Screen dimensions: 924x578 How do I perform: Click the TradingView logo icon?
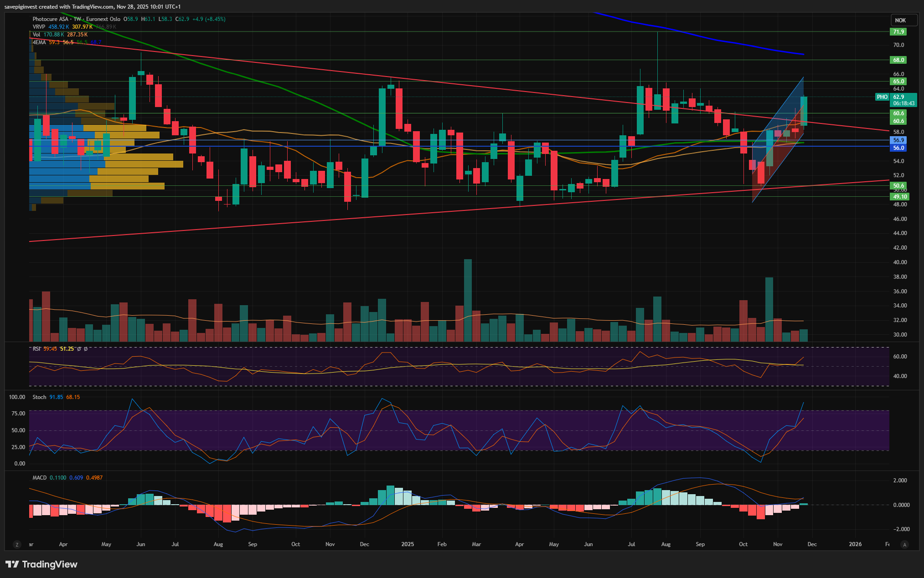click(x=12, y=564)
